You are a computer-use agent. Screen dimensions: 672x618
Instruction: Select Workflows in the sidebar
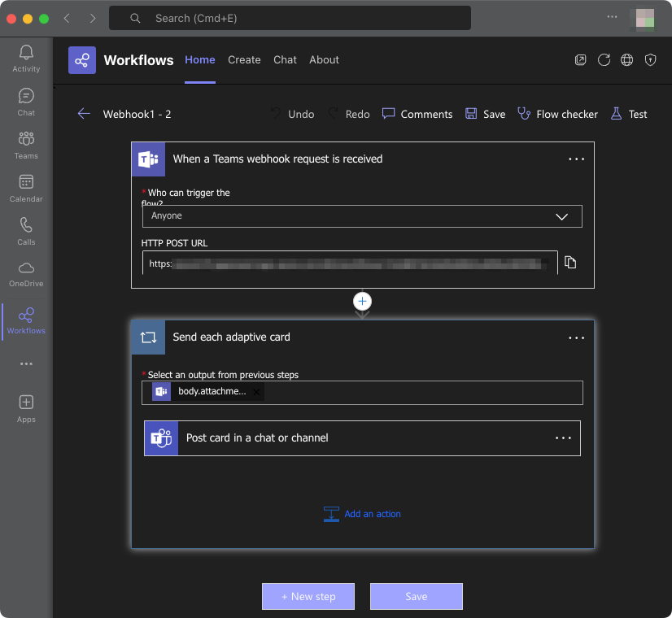pyautogui.click(x=26, y=320)
